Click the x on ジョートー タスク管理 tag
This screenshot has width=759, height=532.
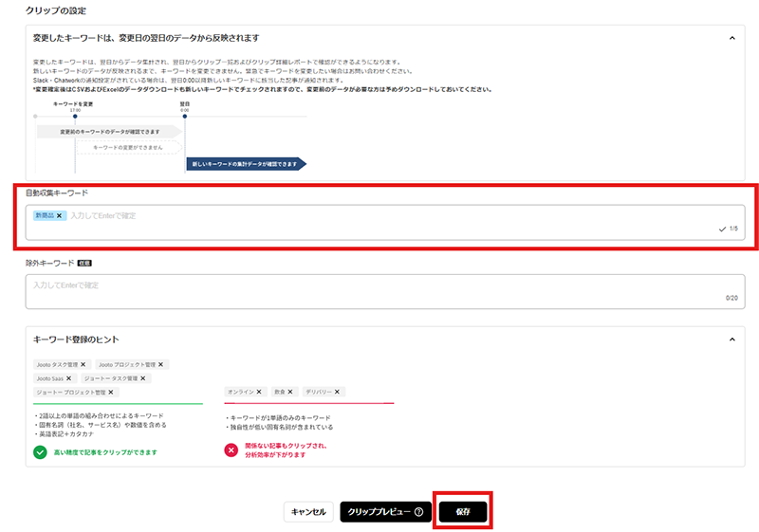(x=143, y=378)
